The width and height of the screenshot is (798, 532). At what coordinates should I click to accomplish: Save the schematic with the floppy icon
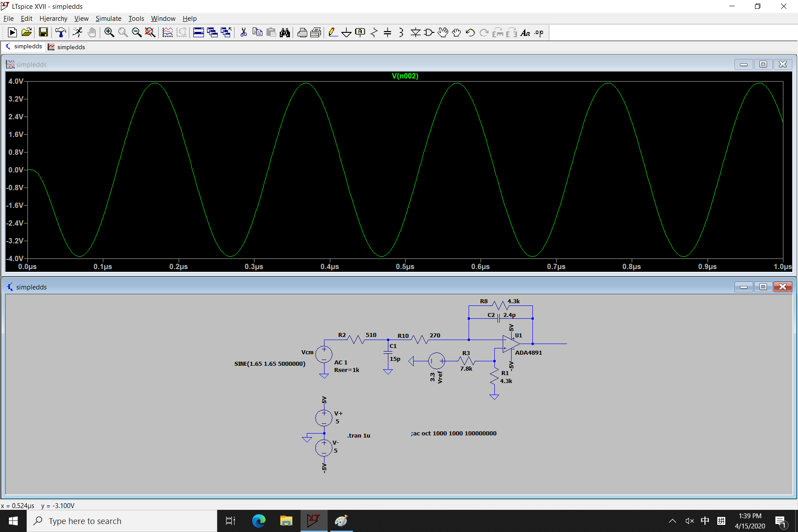[43, 32]
